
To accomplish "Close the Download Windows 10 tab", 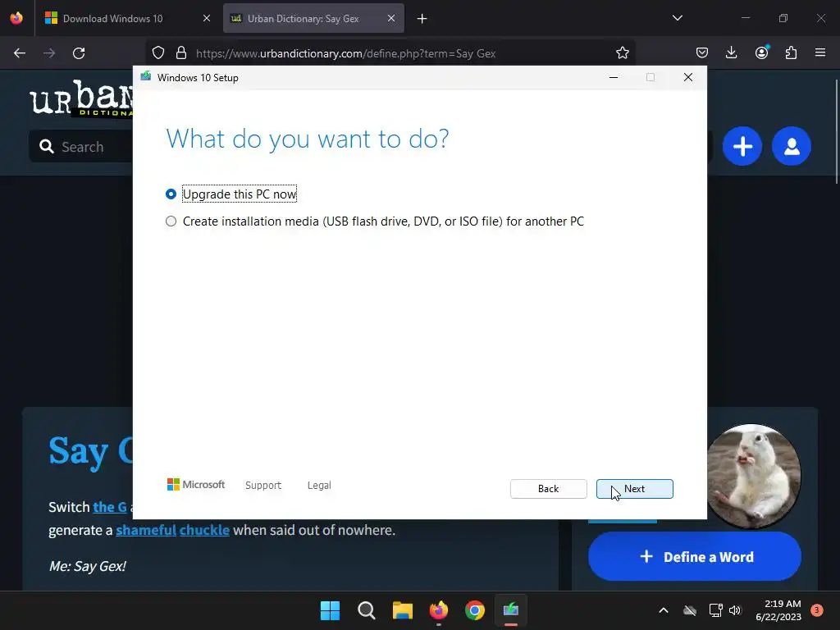I will (206, 18).
